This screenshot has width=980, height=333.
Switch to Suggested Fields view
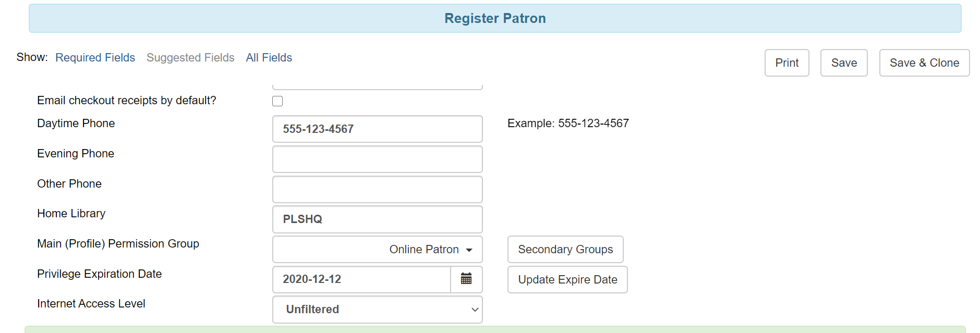190,57
